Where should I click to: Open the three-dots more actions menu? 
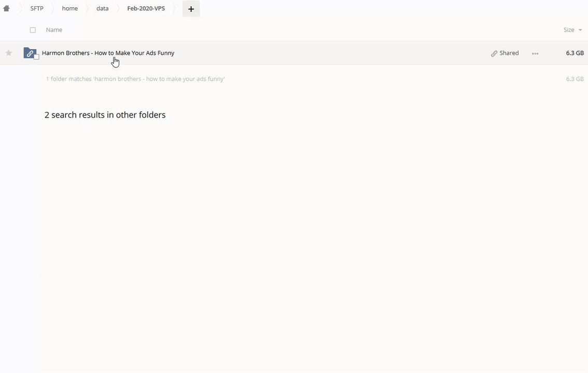coord(535,53)
